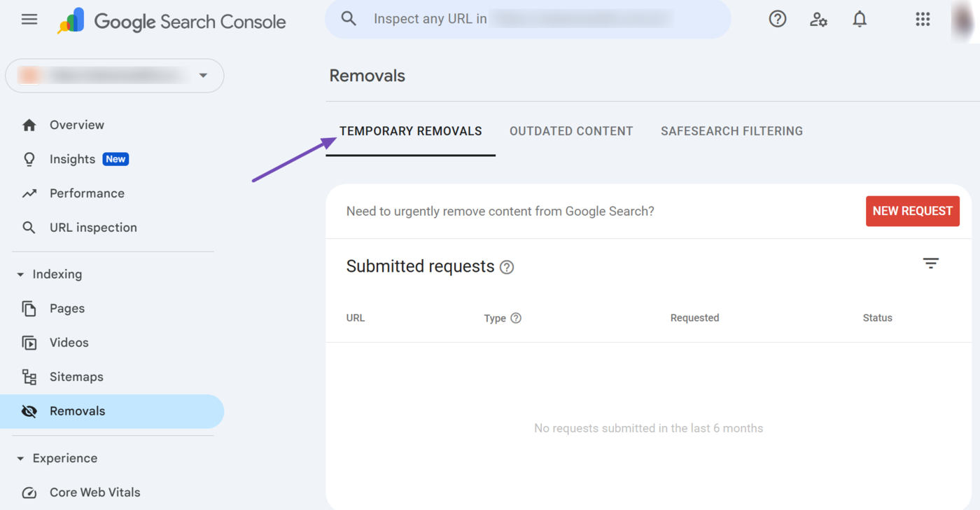The image size is (980, 510).
Task: Click the Help question mark icon
Action: pyautogui.click(x=777, y=20)
